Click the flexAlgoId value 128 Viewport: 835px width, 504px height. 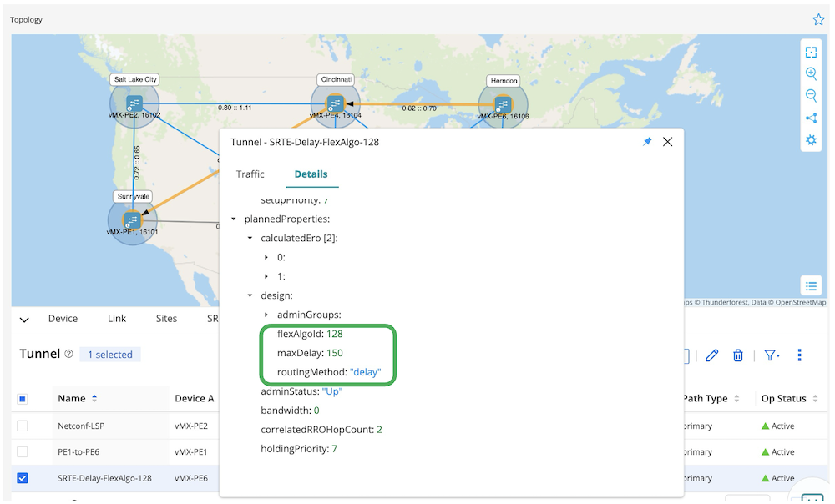tap(335, 334)
